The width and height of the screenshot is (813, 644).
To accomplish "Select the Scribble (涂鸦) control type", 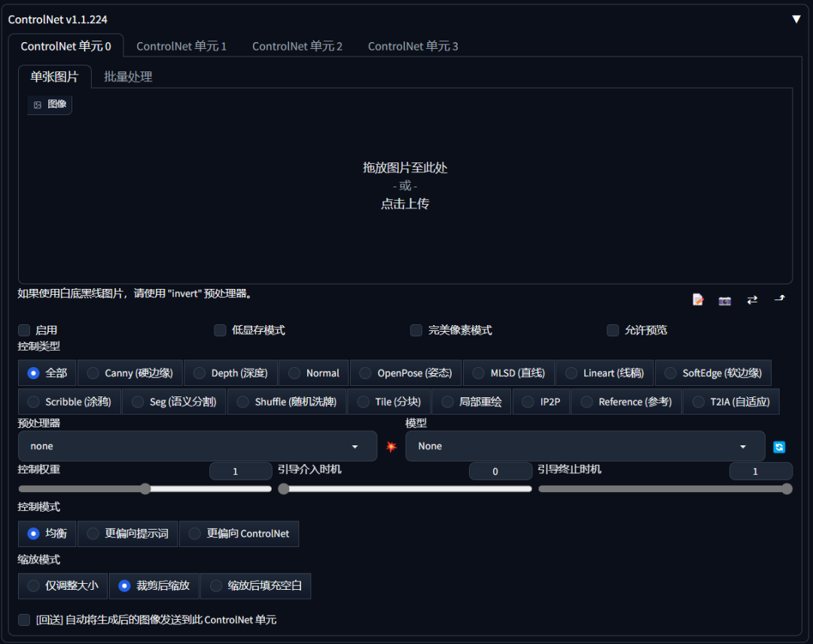I will (x=69, y=402).
